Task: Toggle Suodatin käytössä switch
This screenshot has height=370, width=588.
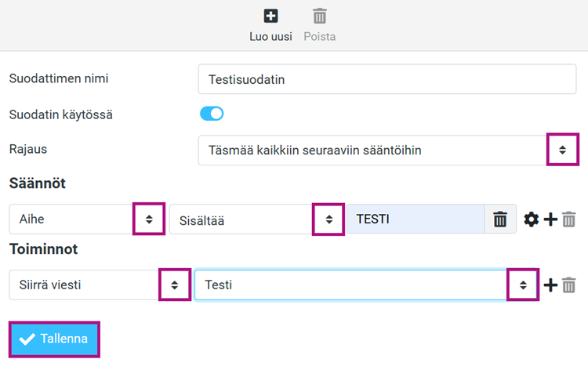Action: [x=212, y=114]
